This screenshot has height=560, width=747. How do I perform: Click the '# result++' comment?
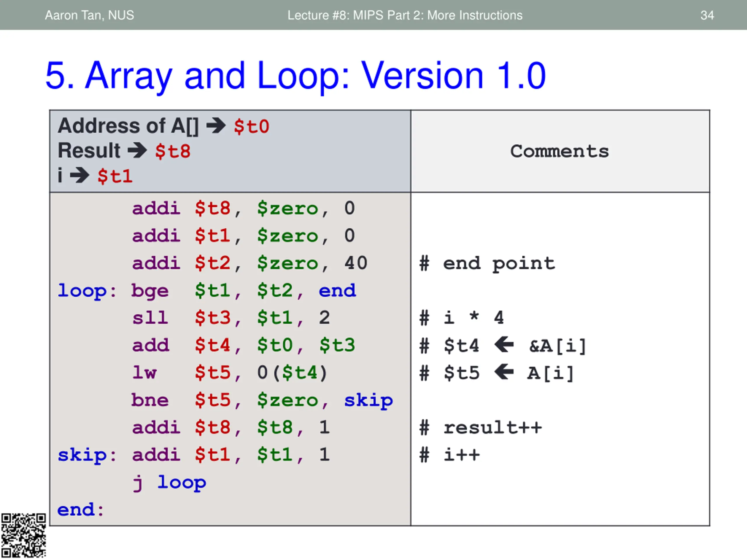point(481,428)
